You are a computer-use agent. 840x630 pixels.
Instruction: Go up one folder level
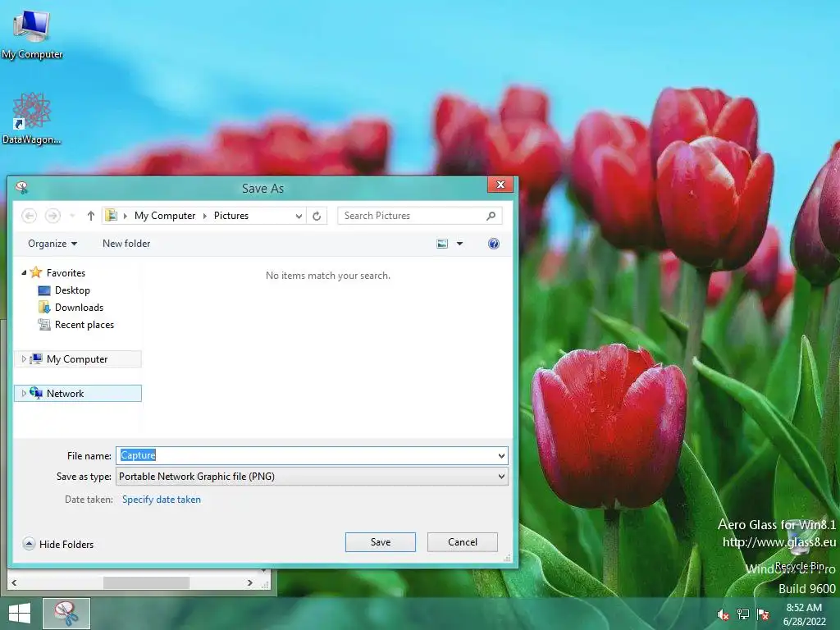pos(90,216)
